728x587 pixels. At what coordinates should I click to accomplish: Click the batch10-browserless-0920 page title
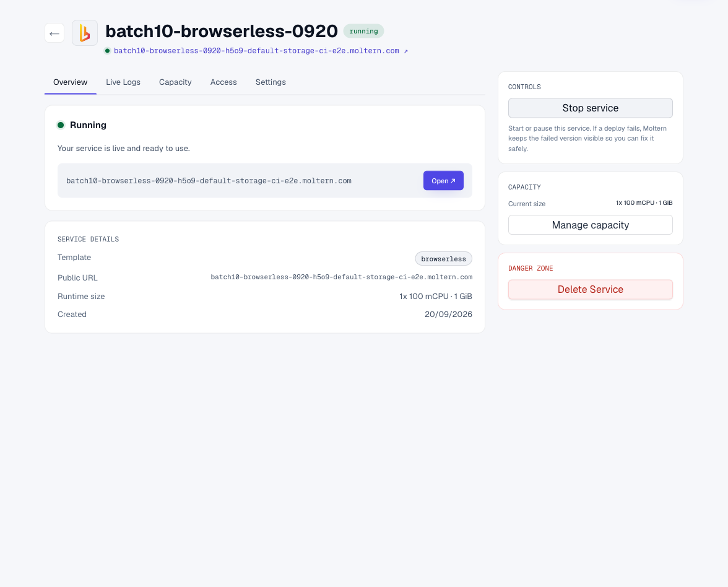coord(222,31)
